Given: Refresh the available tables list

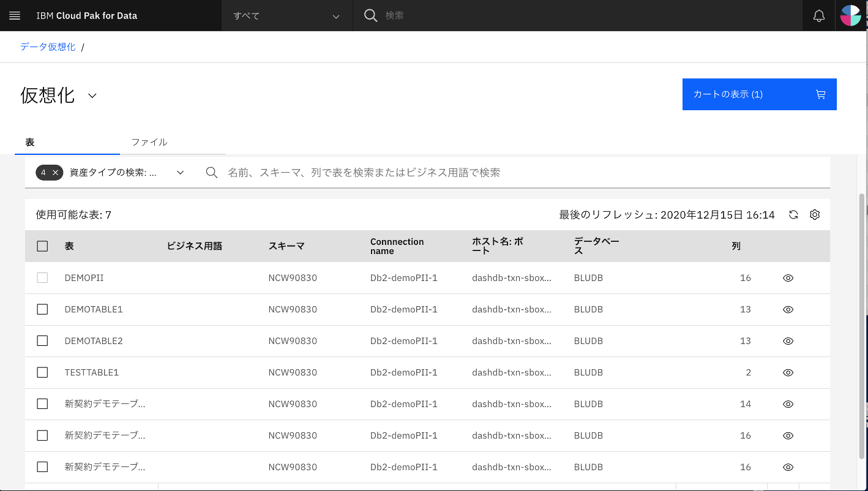Looking at the screenshot, I should [793, 214].
